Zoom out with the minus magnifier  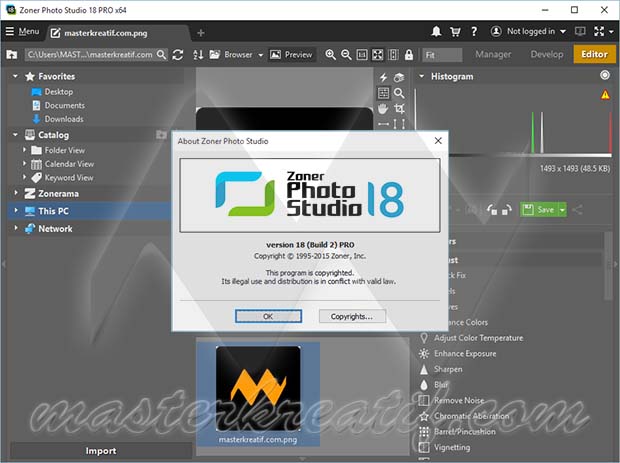point(346,55)
